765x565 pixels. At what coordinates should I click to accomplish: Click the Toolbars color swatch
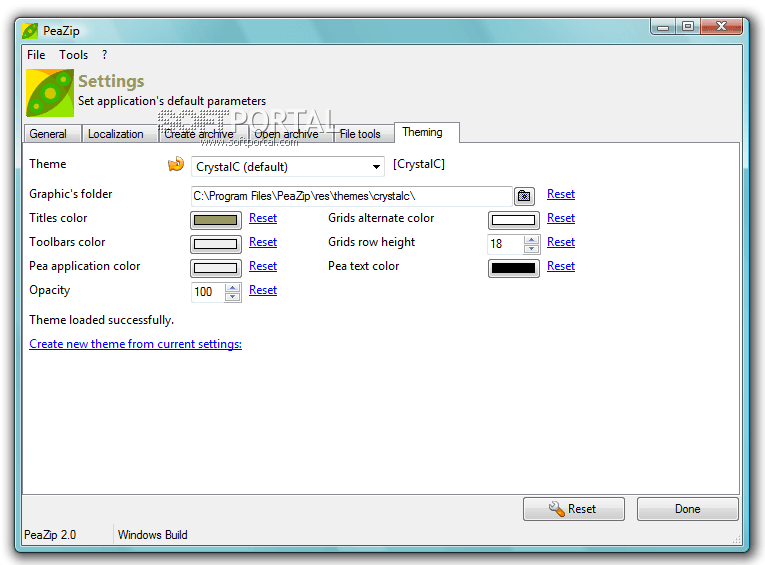coord(216,244)
